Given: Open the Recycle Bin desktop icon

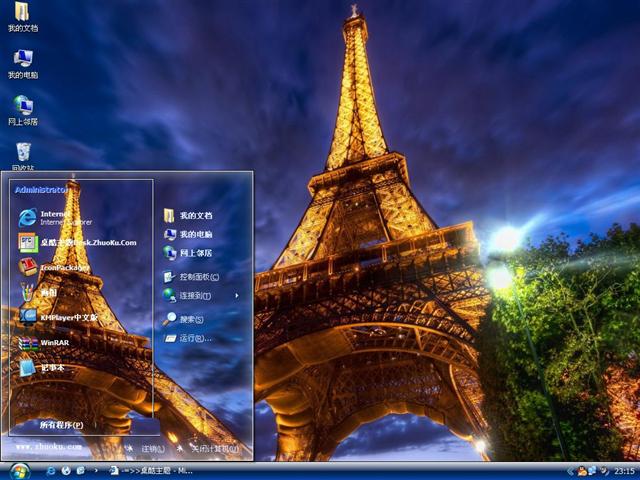Looking at the screenshot, I should pyautogui.click(x=23, y=157).
